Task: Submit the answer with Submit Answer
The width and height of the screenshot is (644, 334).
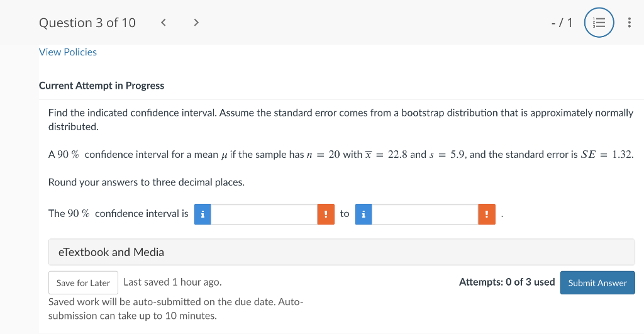Action: [x=597, y=283]
